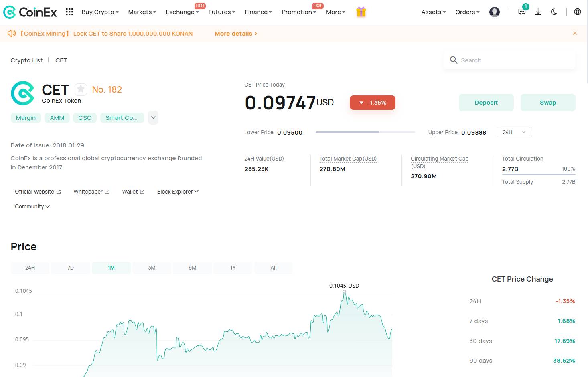Select the AMM tag

57,118
